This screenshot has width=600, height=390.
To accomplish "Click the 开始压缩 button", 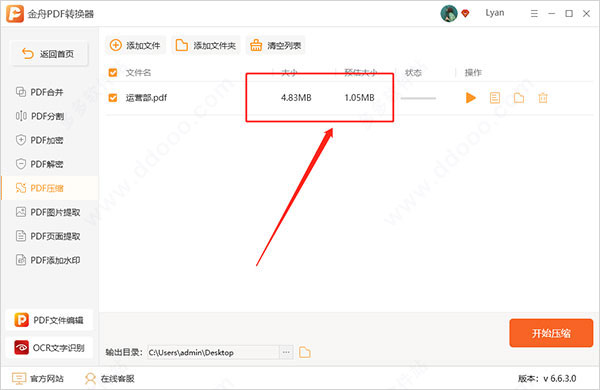I will point(551,333).
